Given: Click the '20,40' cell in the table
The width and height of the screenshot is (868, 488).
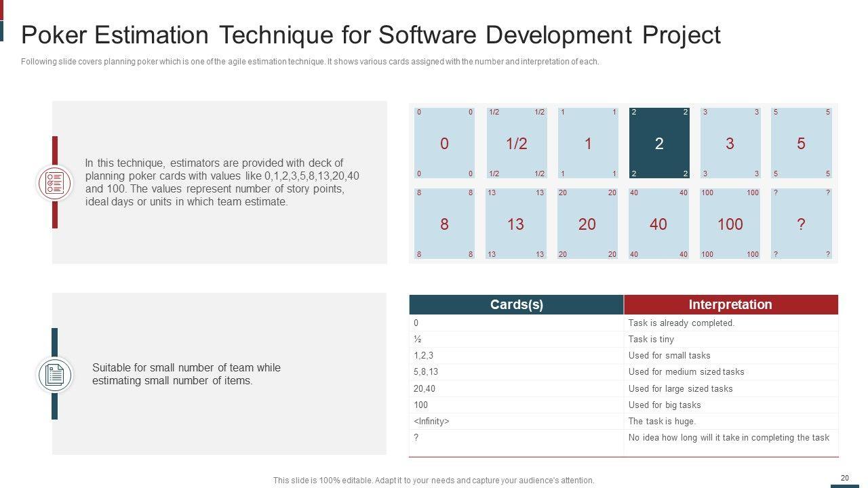Looking at the screenshot, I should [x=516, y=388].
